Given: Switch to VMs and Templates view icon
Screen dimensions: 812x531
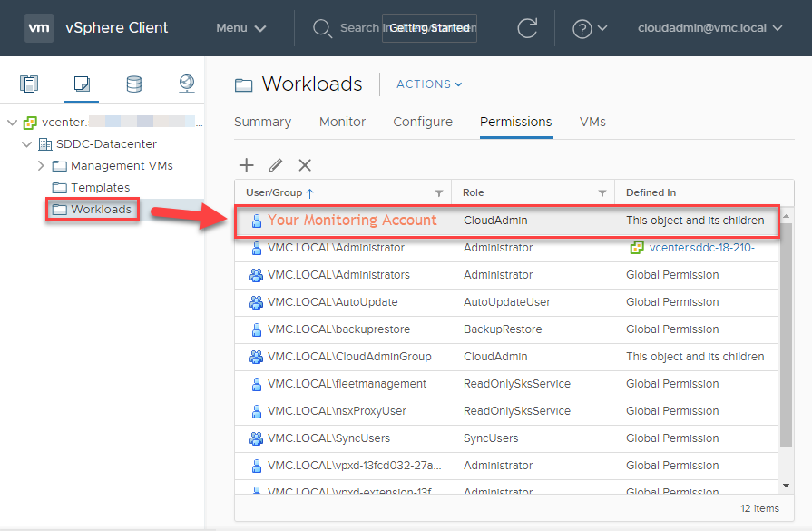Looking at the screenshot, I should [82, 84].
